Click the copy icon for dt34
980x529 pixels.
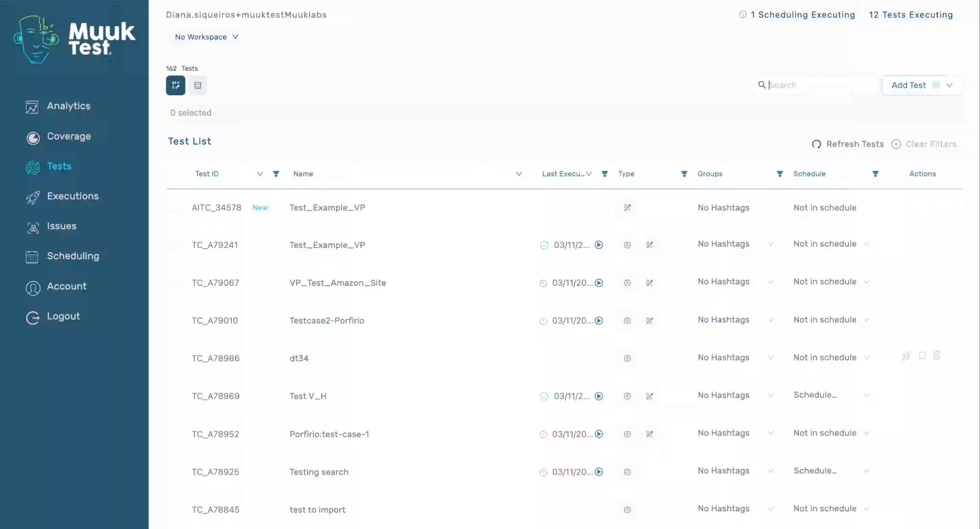point(922,355)
